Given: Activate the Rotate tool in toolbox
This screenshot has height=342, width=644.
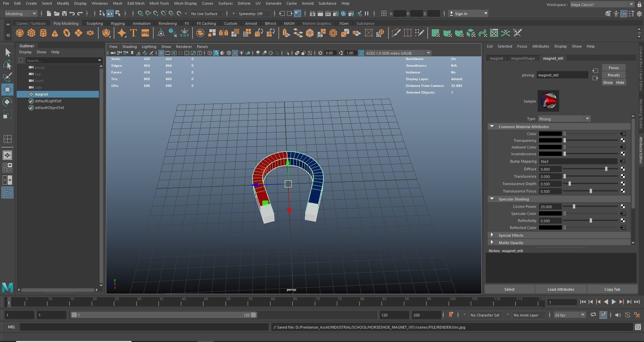Looking at the screenshot, I should [7, 102].
